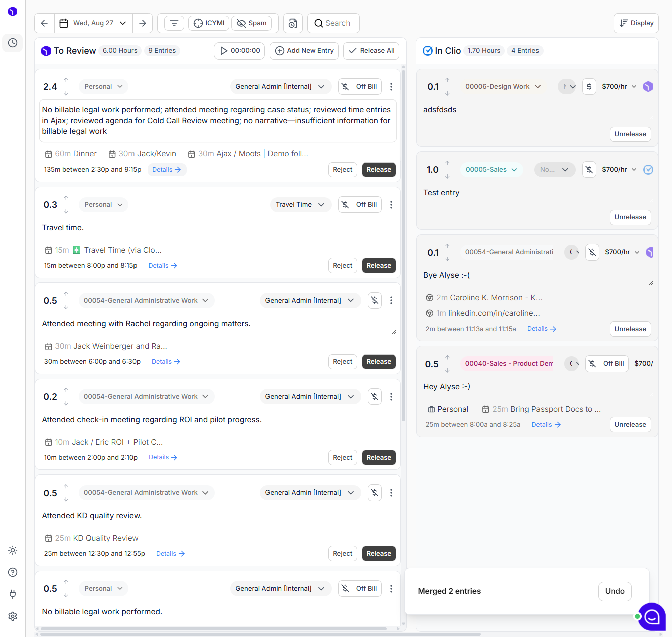Click Release All button
This screenshot has width=672, height=637.
pyautogui.click(x=371, y=51)
